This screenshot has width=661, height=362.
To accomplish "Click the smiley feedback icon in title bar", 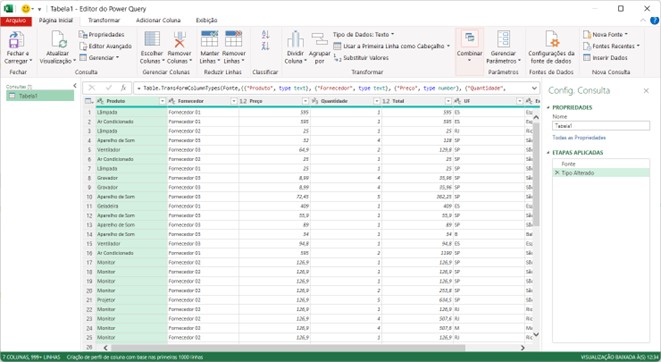I will coord(26,8).
